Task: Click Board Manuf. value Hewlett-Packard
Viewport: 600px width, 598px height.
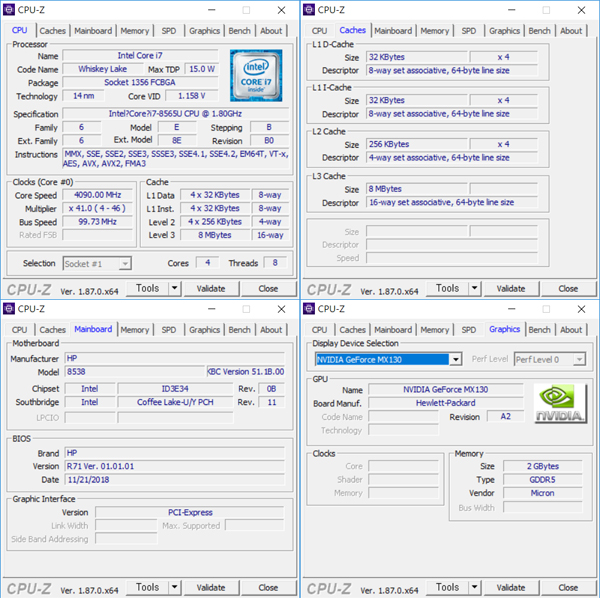Action: [446, 403]
